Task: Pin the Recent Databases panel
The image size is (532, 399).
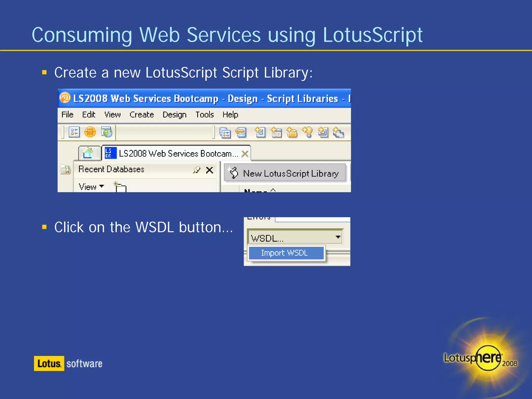Action: [x=197, y=170]
